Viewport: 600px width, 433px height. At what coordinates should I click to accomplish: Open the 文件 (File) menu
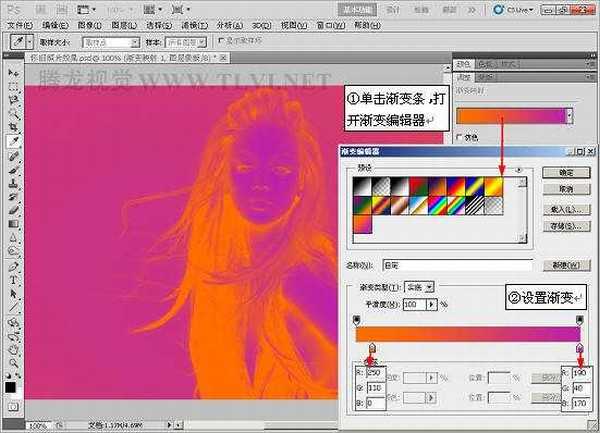[x=17, y=25]
